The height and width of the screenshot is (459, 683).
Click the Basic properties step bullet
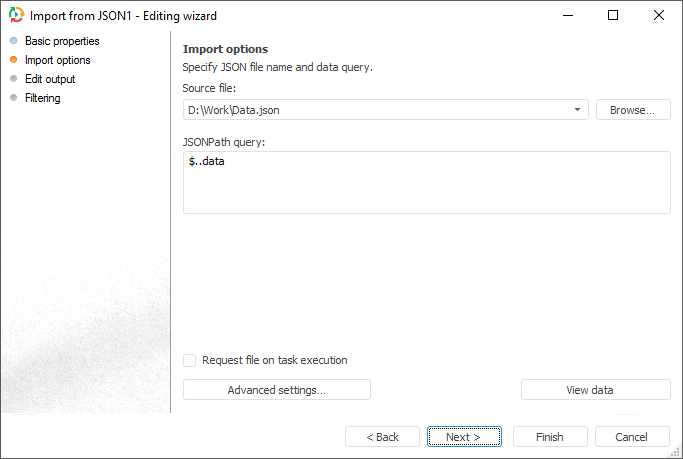click(13, 41)
